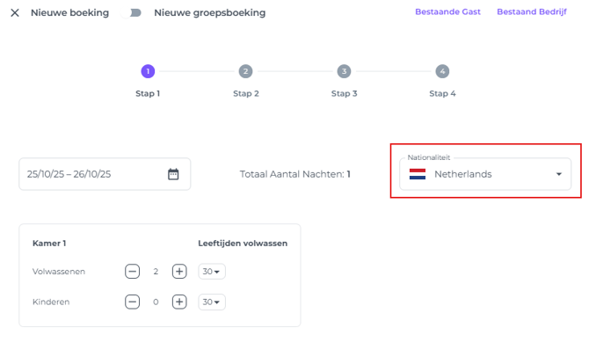The height and width of the screenshot is (364, 589).
Task: Decrease Kinderen count with minus
Action: (132, 302)
